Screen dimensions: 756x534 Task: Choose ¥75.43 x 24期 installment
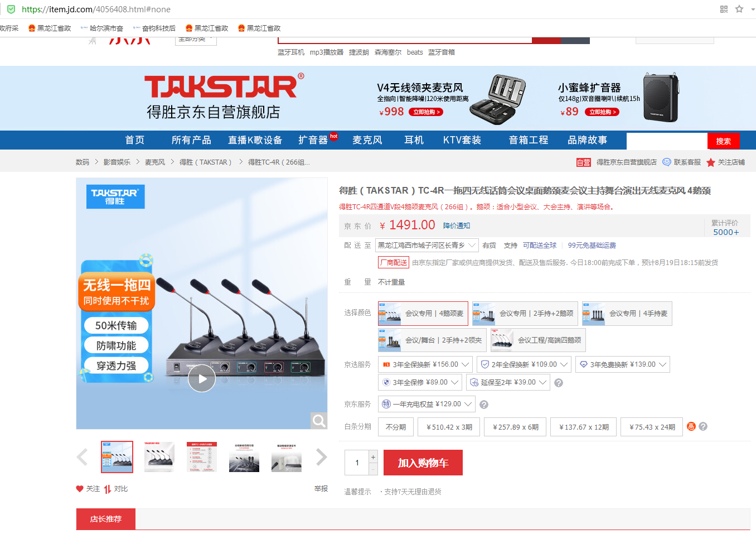click(x=652, y=427)
